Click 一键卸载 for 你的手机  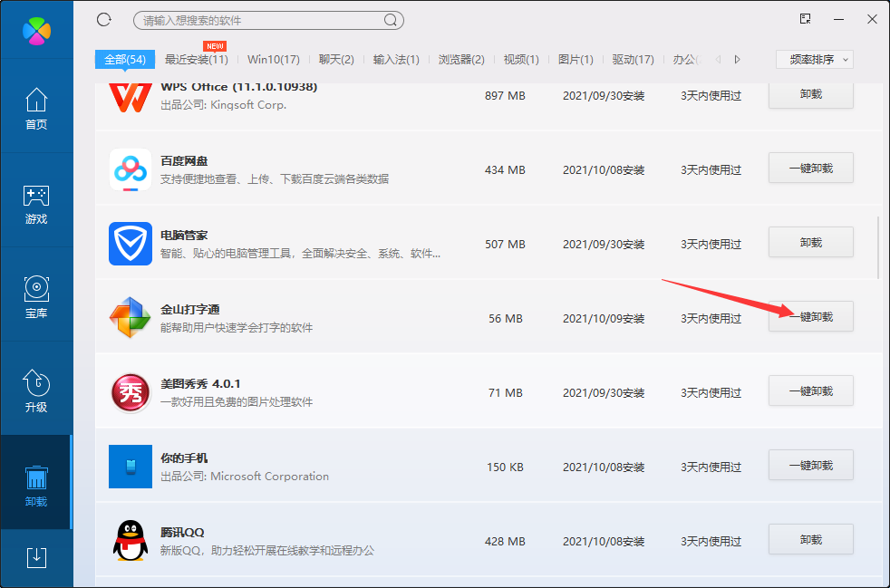pos(811,466)
